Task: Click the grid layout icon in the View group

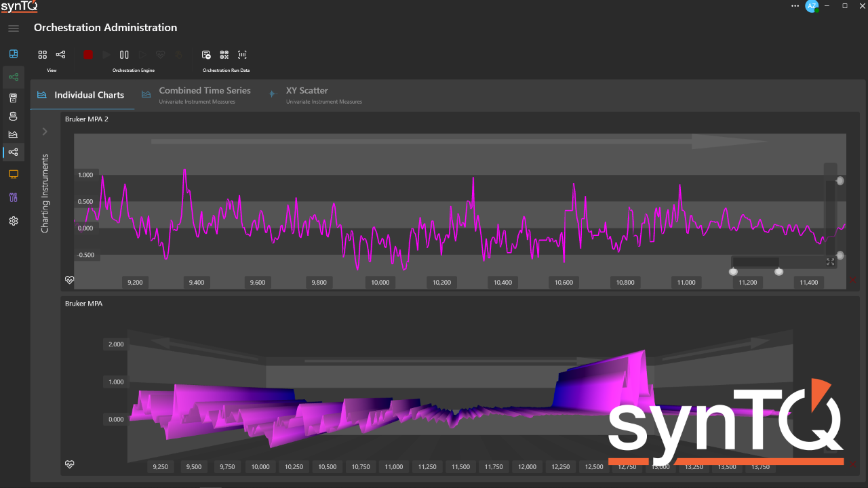Action: pyautogui.click(x=42, y=54)
